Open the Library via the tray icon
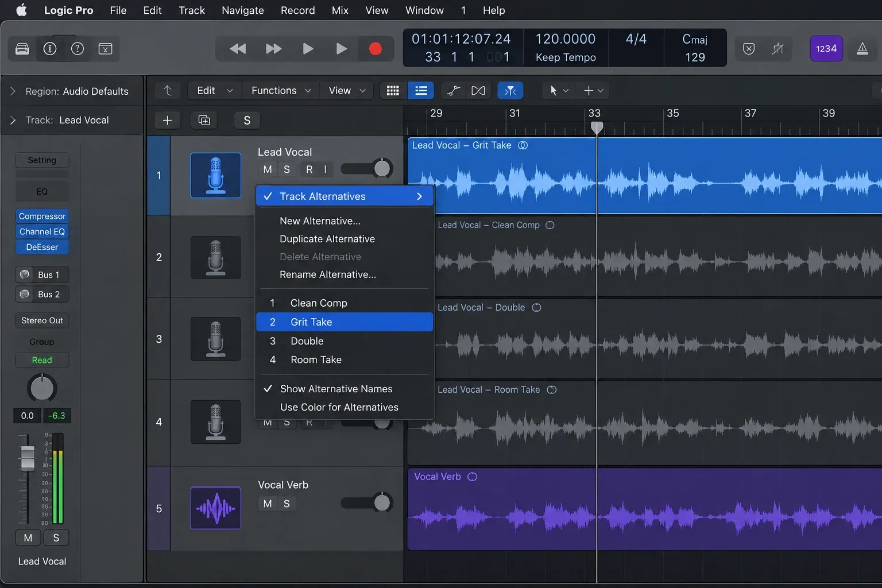This screenshot has height=588, width=882. [x=22, y=49]
